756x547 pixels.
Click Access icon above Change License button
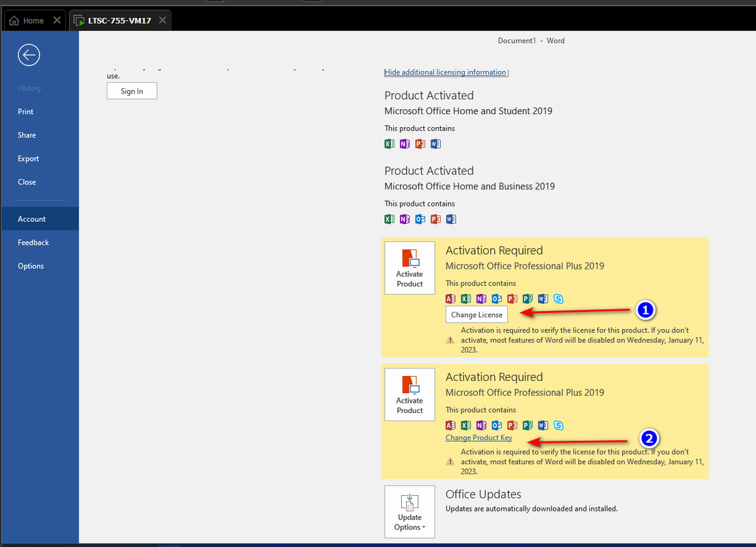coord(450,299)
